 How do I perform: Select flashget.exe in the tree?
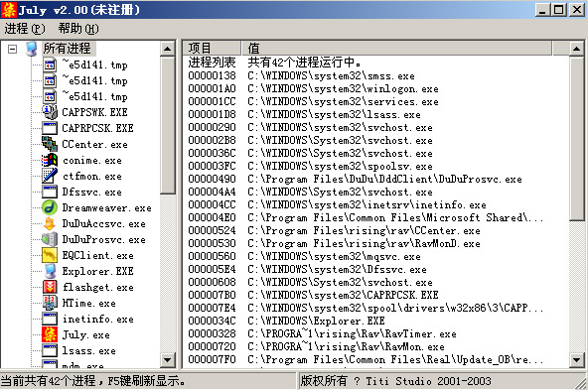(x=98, y=288)
